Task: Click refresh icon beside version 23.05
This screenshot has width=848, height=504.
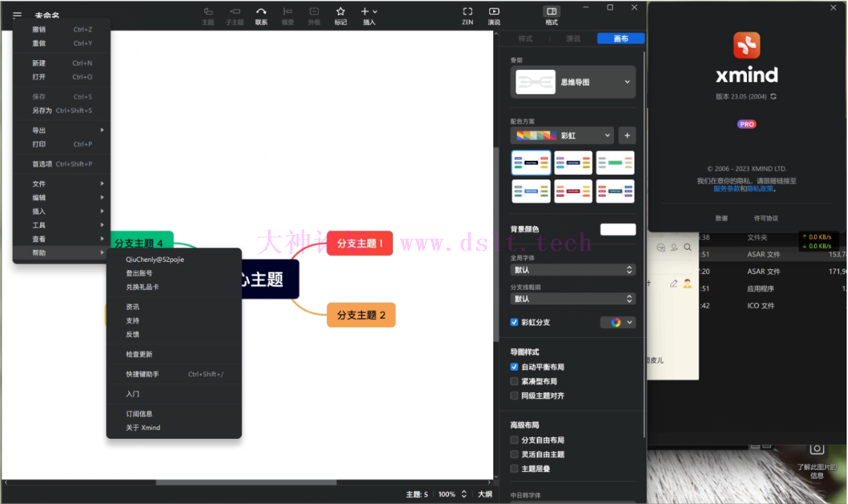Action: 774,96
